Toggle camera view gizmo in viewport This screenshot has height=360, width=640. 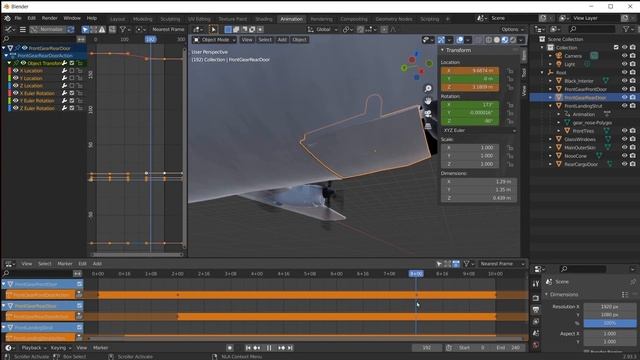point(428,113)
